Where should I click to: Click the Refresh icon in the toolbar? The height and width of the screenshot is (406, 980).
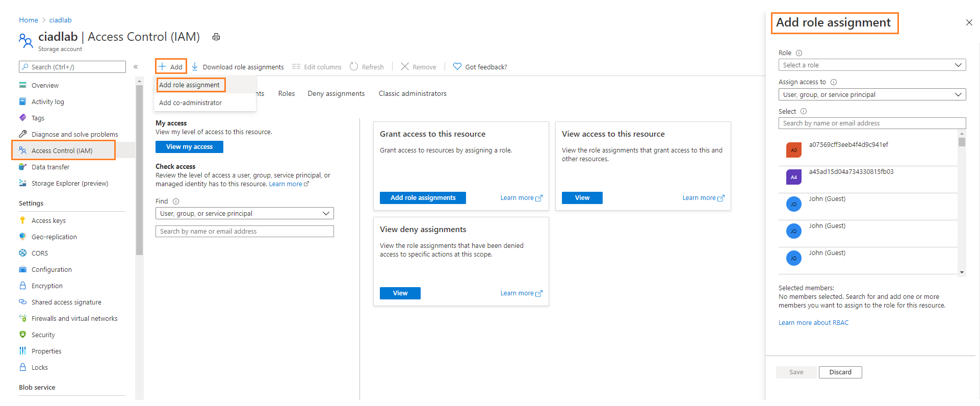point(354,67)
